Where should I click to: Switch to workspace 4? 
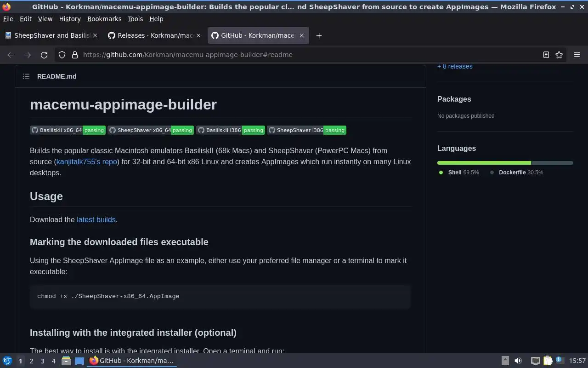[53, 361]
